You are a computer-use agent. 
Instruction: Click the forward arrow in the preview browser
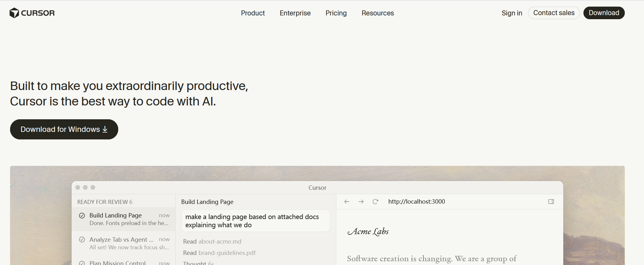coord(361,201)
